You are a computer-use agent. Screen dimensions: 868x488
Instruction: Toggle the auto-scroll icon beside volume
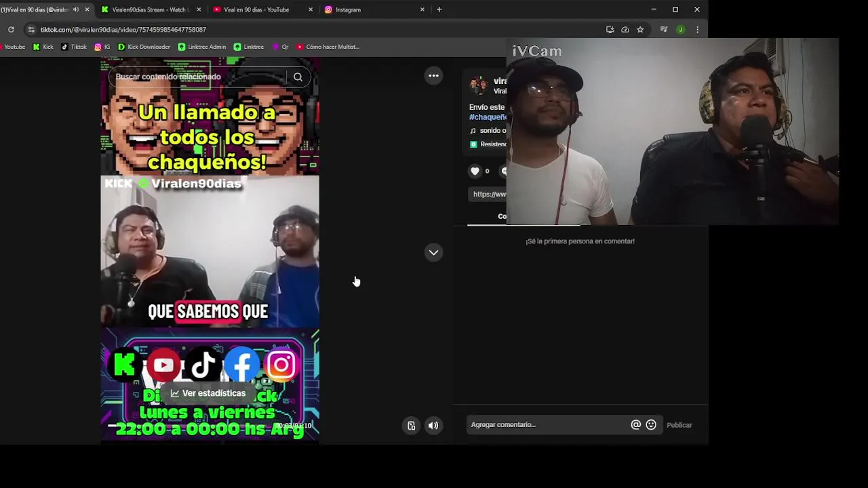[411, 426]
